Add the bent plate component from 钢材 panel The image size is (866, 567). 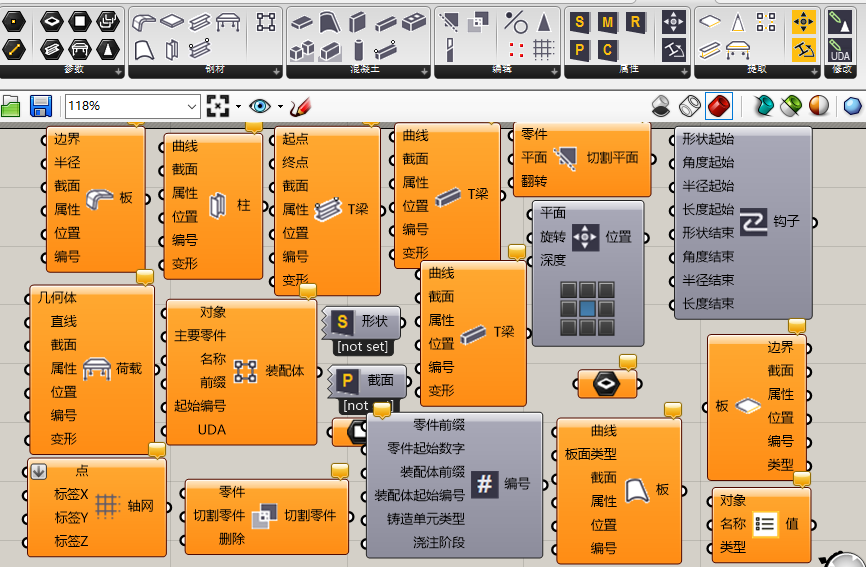point(144,23)
